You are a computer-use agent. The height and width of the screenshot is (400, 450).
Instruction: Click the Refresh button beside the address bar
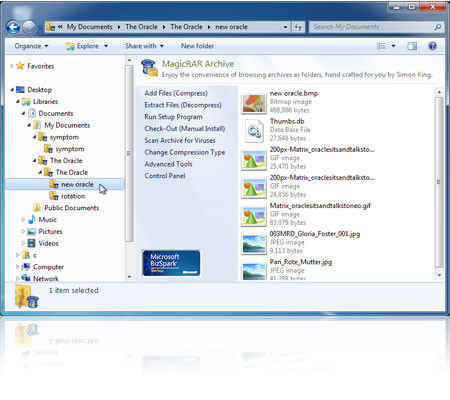[298, 27]
